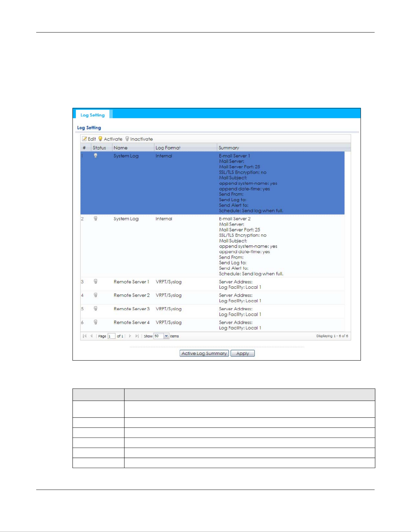The image size is (411, 532).
Task: Toggle status bulb for E-mail Server 2 row
Action: [96, 218]
